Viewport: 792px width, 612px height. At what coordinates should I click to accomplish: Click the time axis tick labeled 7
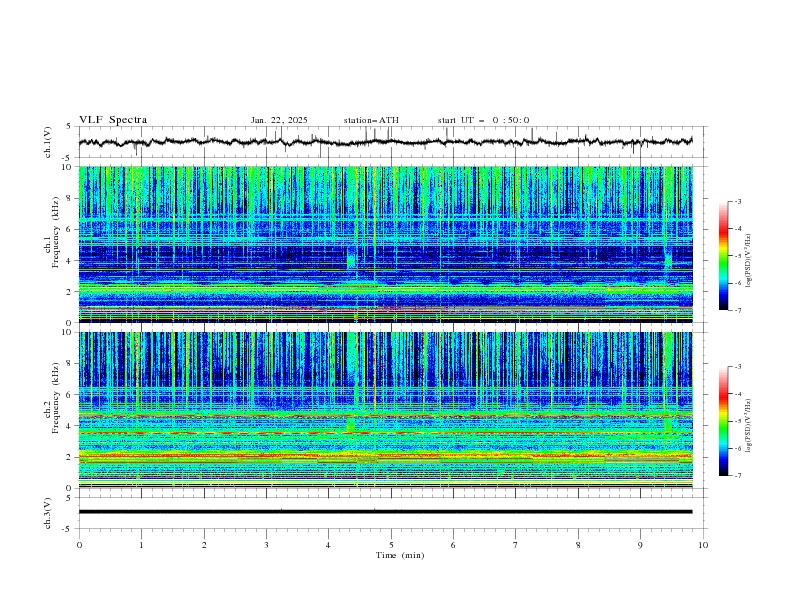click(516, 545)
